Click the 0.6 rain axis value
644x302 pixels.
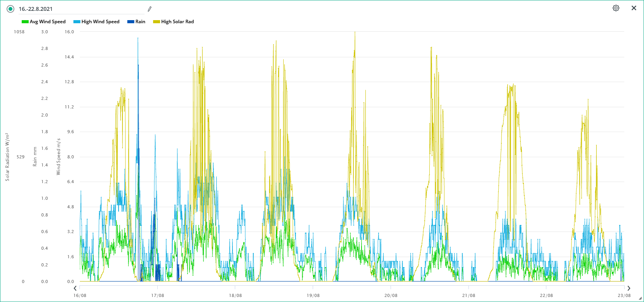[x=45, y=232]
